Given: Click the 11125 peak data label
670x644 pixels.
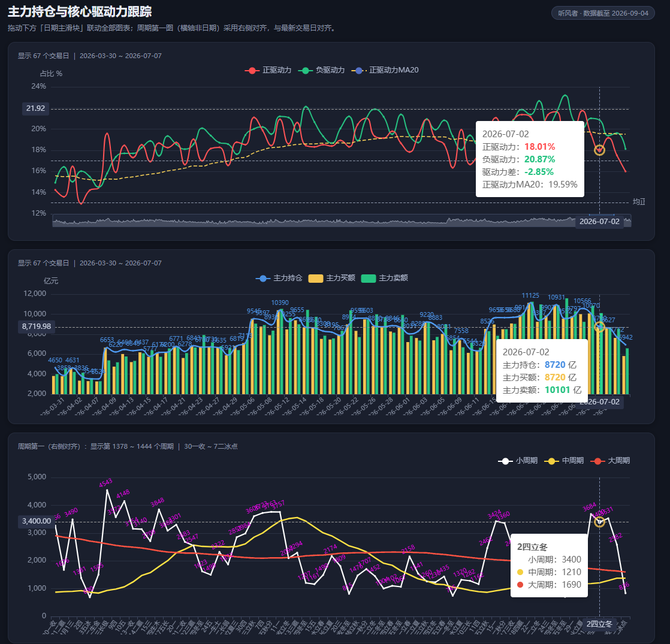Looking at the screenshot, I should 530,295.
